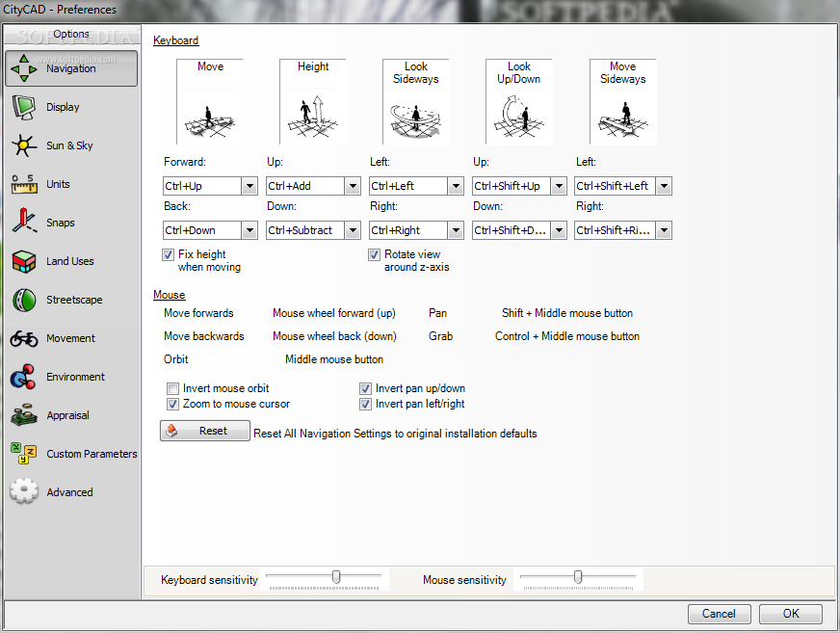Open the Look Down Ctrl+Shift+D... dropdown

(559, 230)
